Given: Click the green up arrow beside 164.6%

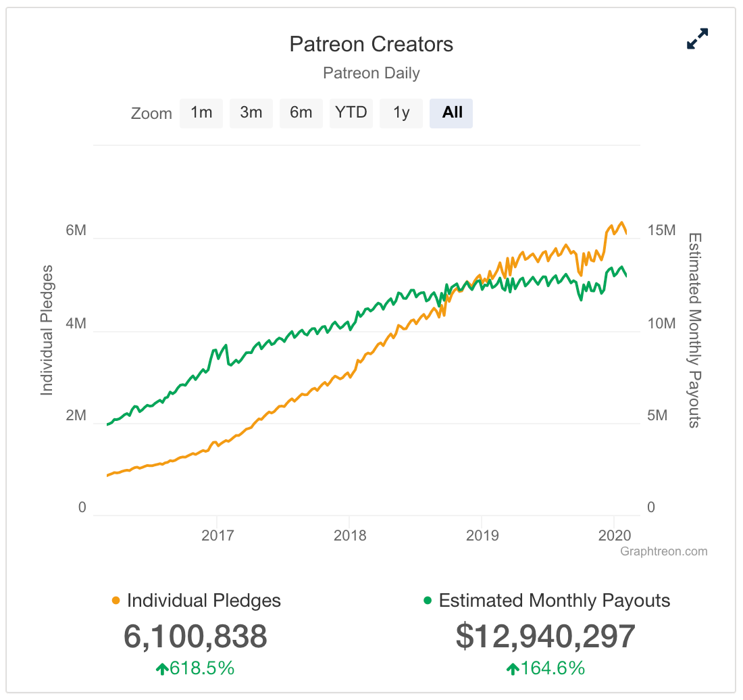Looking at the screenshot, I should pos(513,668).
